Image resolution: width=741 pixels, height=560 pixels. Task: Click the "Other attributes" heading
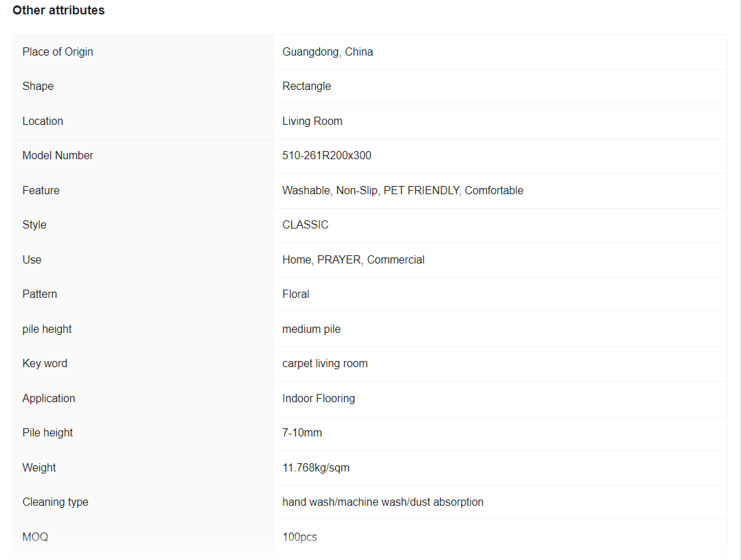tap(58, 10)
